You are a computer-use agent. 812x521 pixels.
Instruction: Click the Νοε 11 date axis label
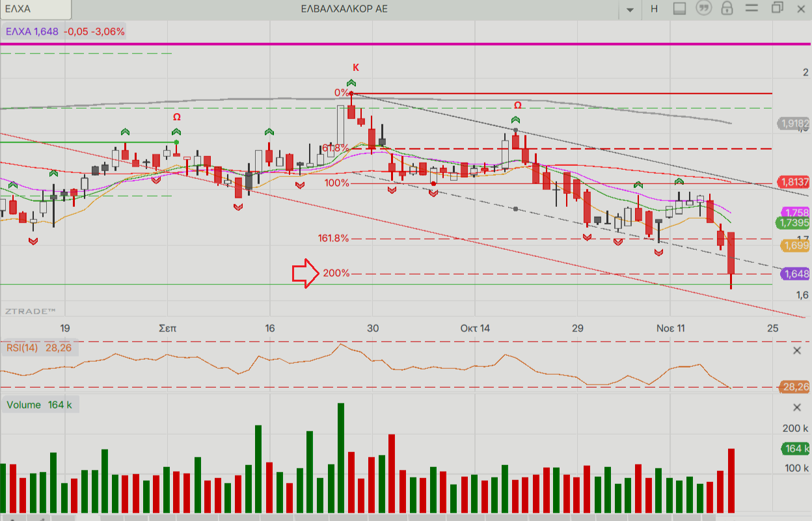coord(670,328)
